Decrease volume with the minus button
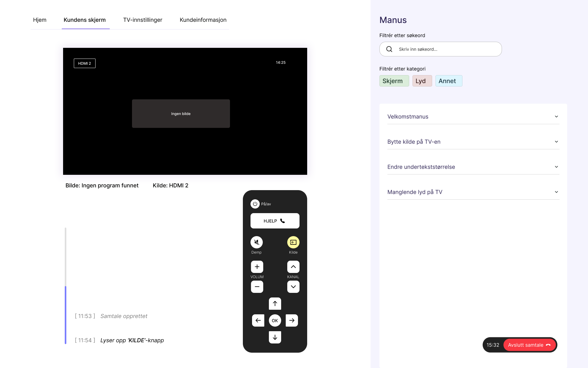 pos(257,287)
